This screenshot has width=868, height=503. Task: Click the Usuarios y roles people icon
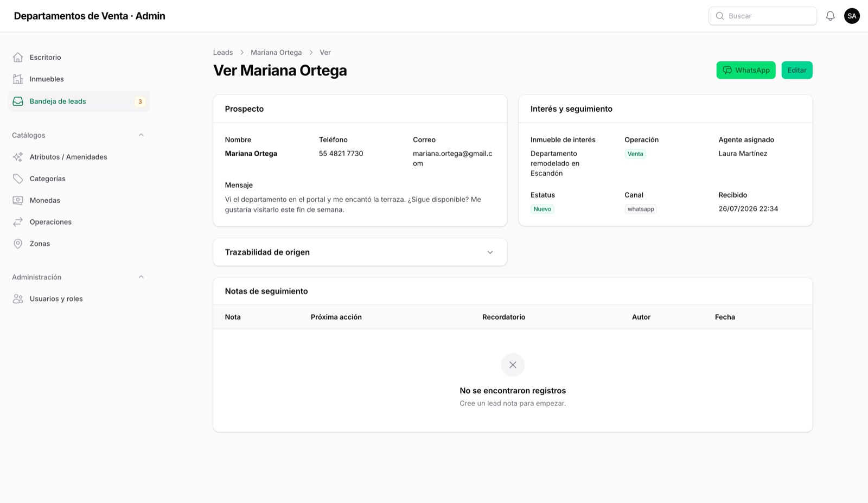point(18,299)
